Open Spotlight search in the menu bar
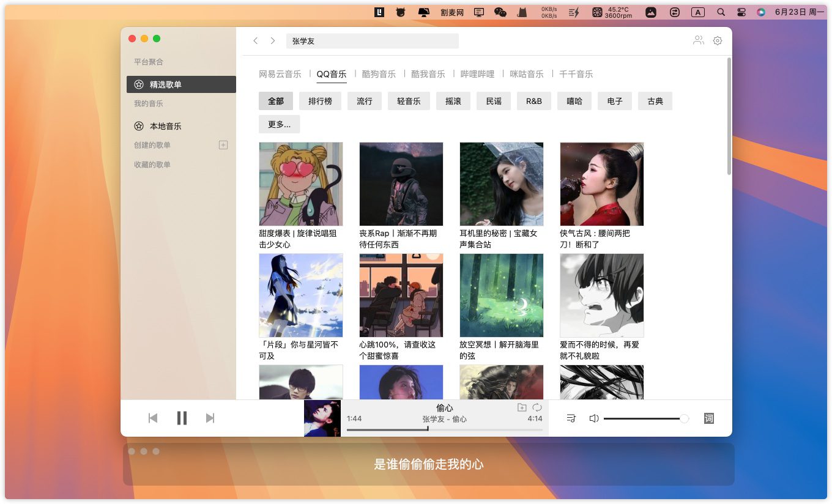The width and height of the screenshot is (832, 504). pos(721,12)
